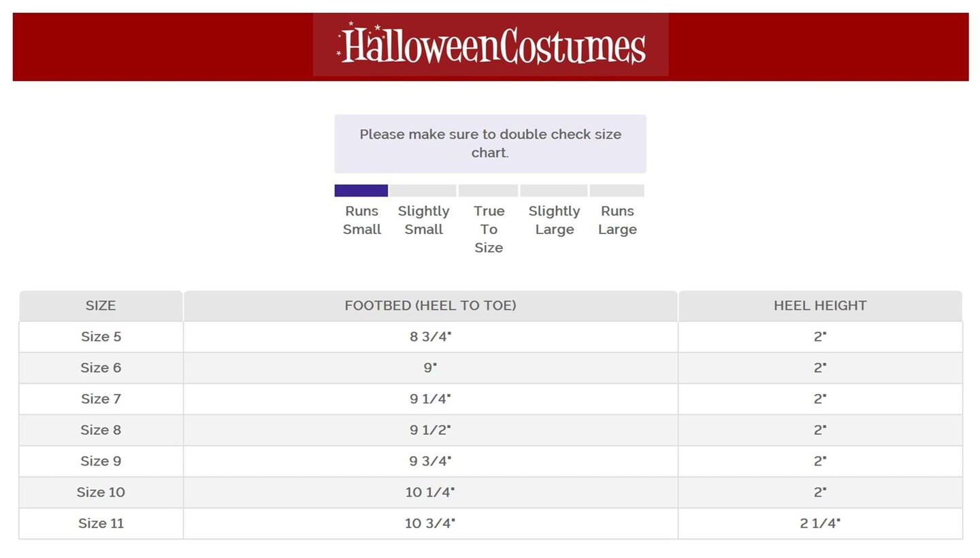Click the HalloweenCostumes logo
This screenshot has height=558, width=980.
coord(491,45)
